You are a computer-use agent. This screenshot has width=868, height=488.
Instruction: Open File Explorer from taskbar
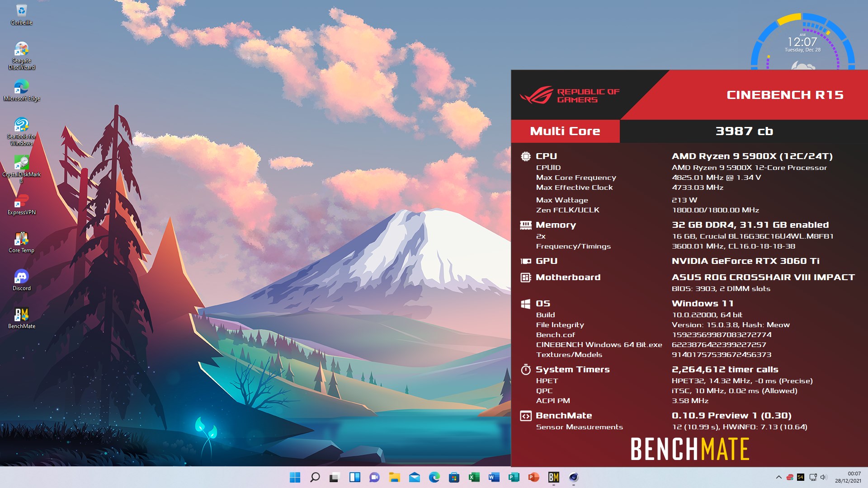(395, 477)
